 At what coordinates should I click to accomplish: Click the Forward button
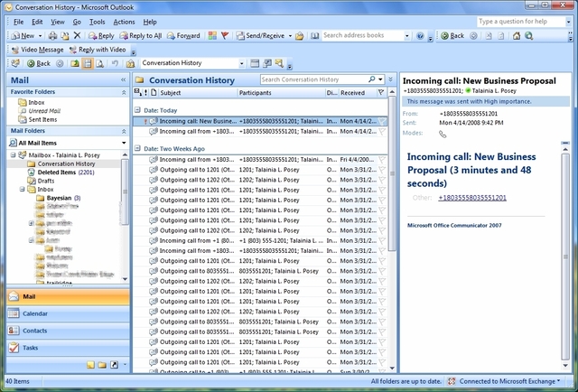coord(183,36)
